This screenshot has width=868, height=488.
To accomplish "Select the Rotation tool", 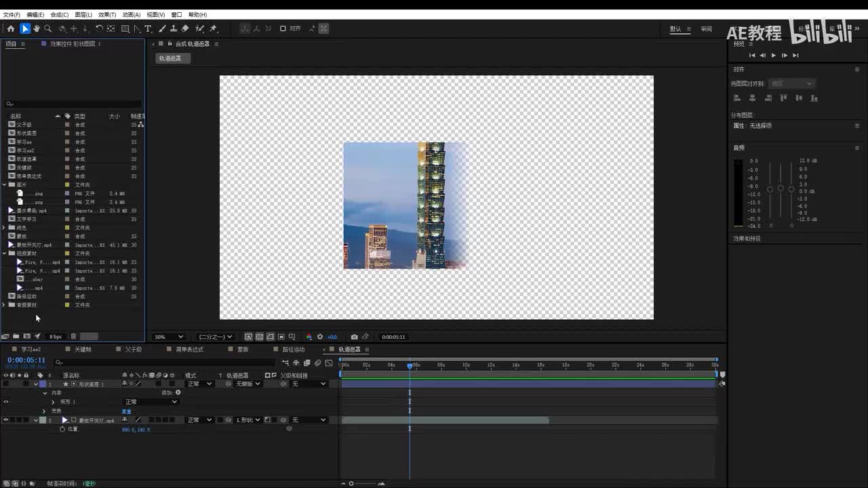I will (x=99, y=28).
